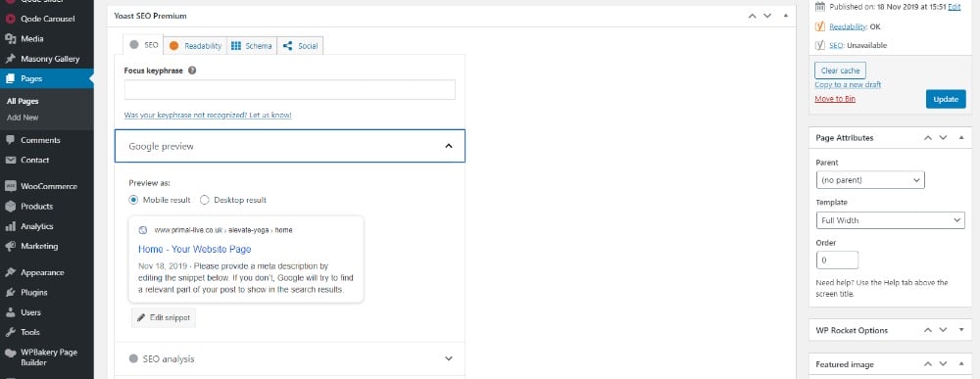Screen dimensions: 980x379
Task: Move Page Attributes panel up
Action: click(928, 138)
